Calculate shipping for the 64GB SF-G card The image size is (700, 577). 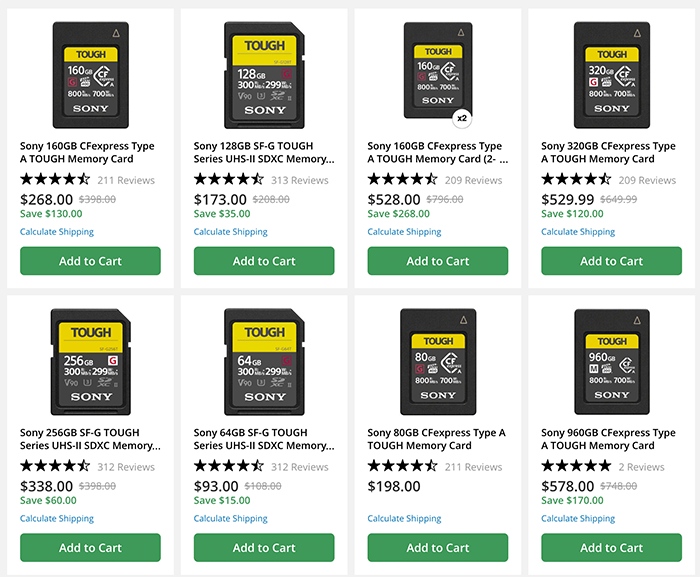(x=230, y=518)
